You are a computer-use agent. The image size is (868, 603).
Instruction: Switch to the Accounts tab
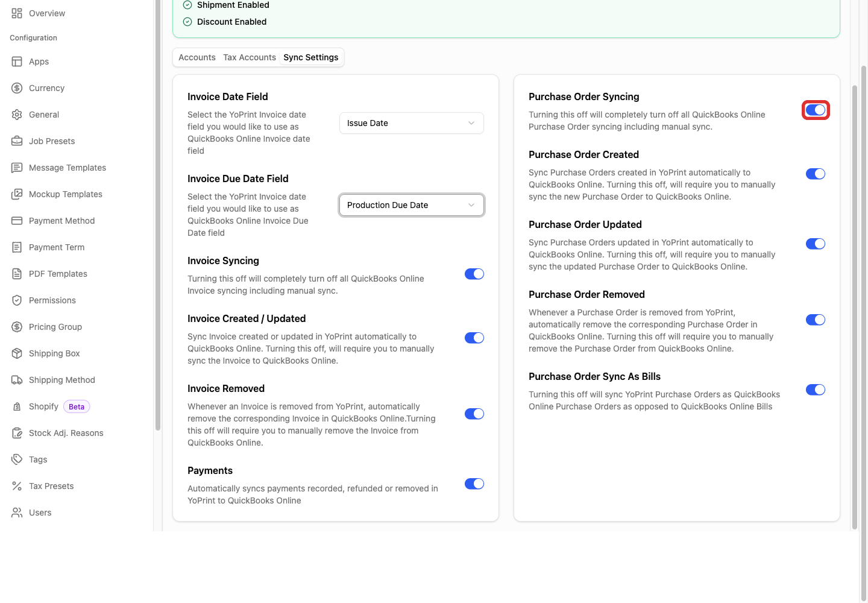[x=197, y=57]
